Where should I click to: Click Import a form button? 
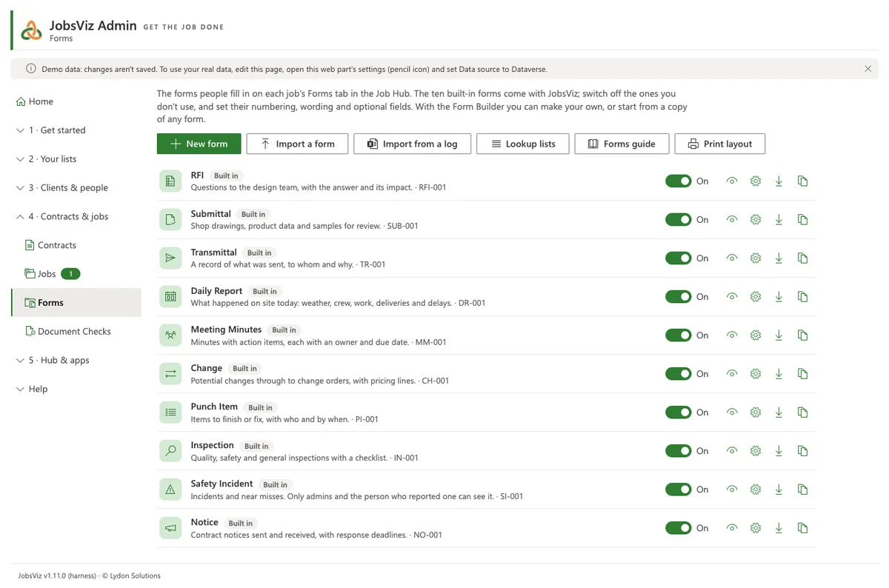(x=297, y=144)
